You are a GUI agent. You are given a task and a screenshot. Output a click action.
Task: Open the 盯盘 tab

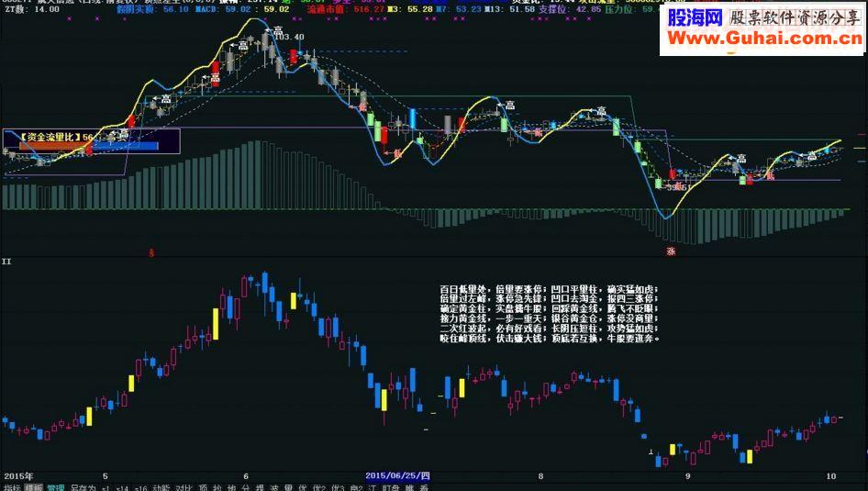point(391,487)
